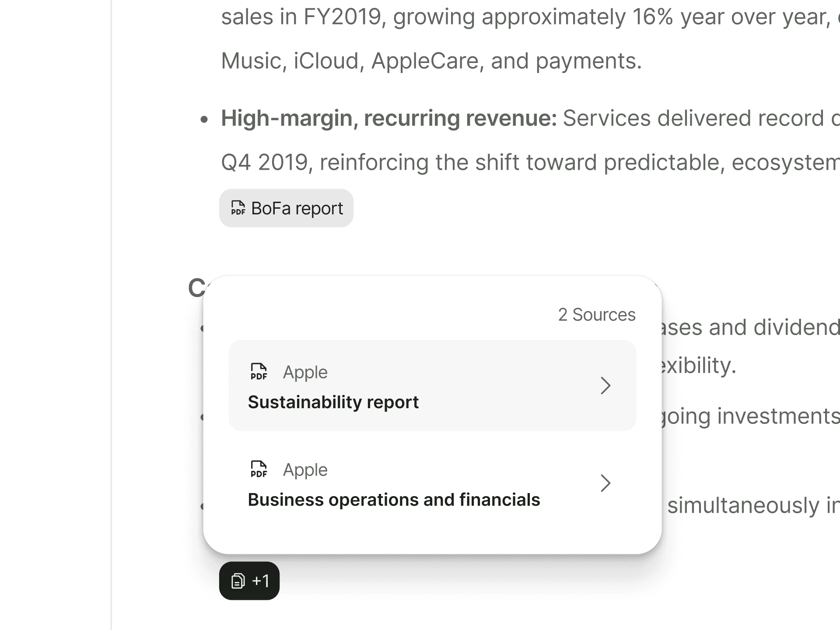
Task: Click the stacked documents icon in +1 chip
Action: (238, 581)
